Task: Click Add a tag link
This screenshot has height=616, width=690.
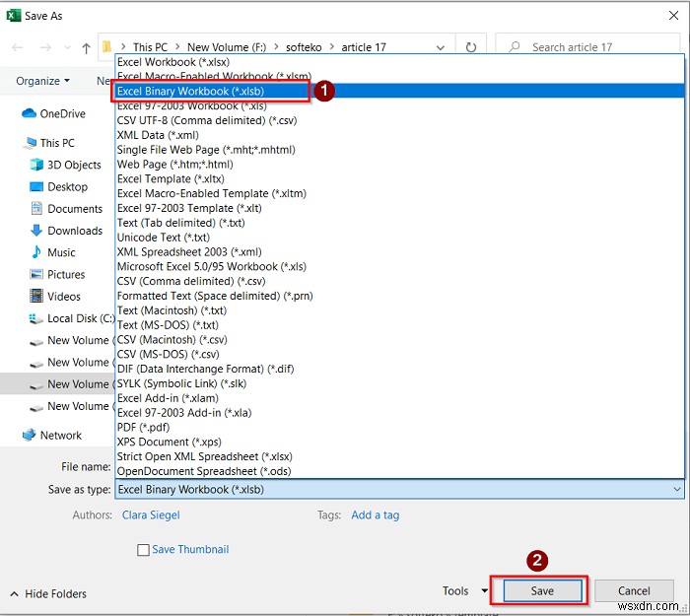Action: 375,514
